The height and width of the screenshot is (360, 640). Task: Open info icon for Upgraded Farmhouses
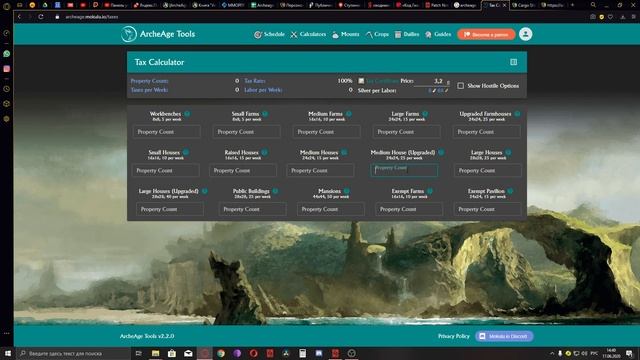click(517, 114)
